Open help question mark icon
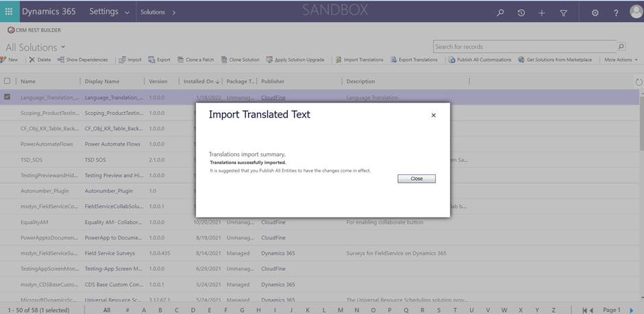 pyautogui.click(x=616, y=13)
